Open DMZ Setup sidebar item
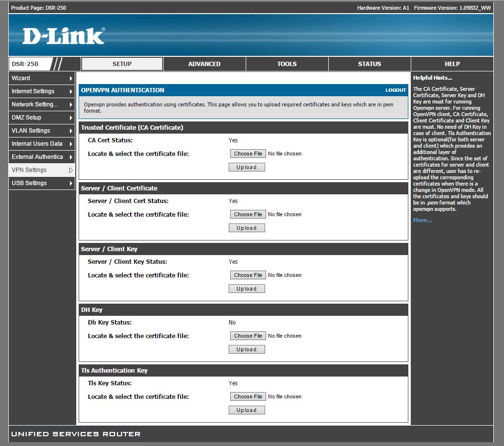Viewport: 504px width, 446px height. 42,118
